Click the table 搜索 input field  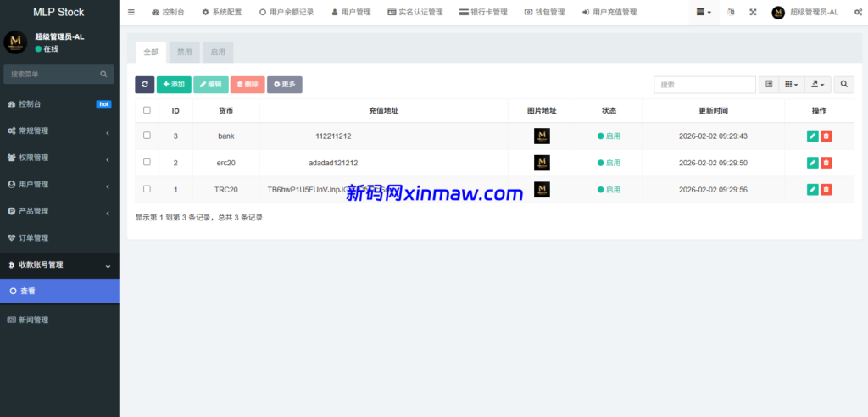coord(704,85)
